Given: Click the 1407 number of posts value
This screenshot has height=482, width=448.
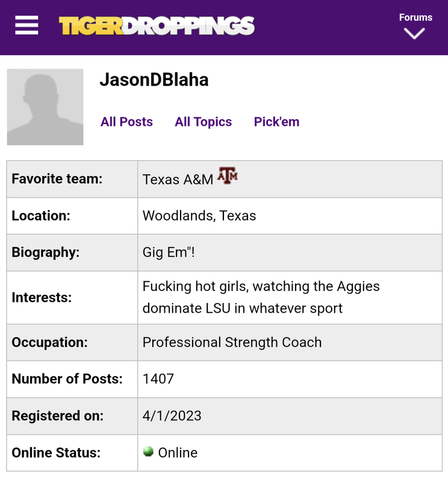Looking at the screenshot, I should pos(158,379).
